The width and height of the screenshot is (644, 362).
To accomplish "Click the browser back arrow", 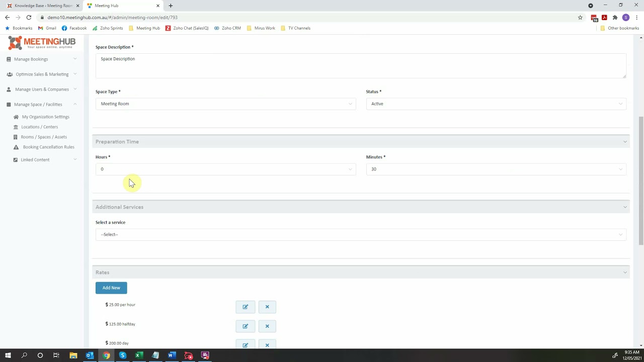I will [7, 17].
